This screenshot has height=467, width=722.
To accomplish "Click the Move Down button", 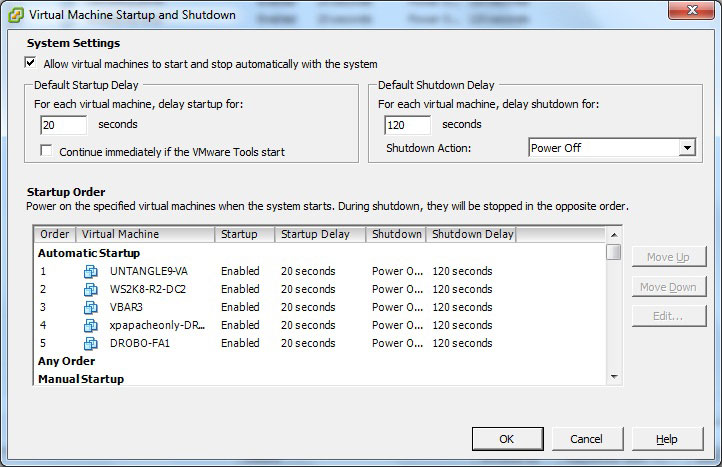I will click(669, 287).
